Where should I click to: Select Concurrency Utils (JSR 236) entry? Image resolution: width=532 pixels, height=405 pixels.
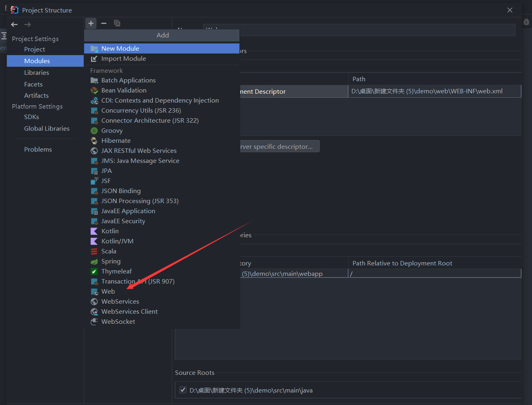tap(162, 111)
